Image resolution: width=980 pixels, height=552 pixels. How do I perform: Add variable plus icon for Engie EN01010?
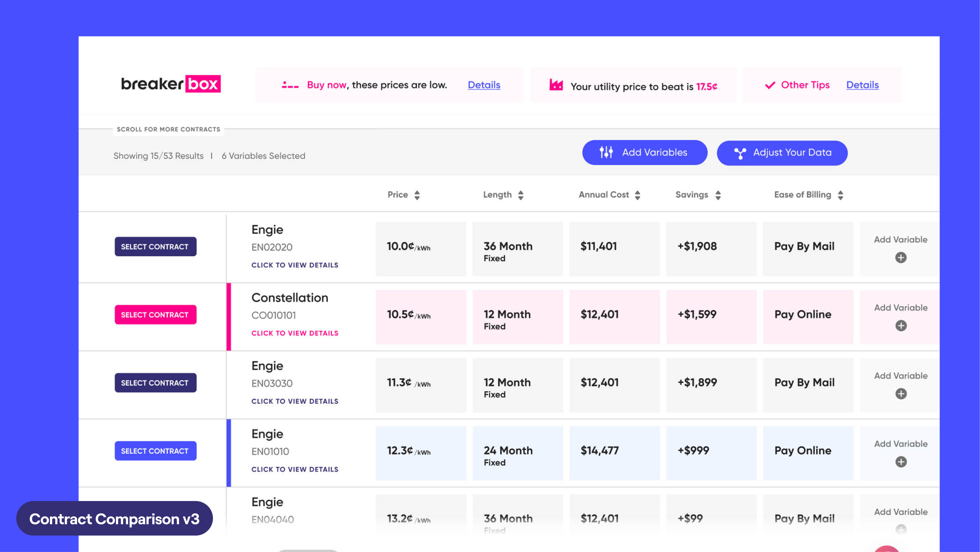point(900,462)
